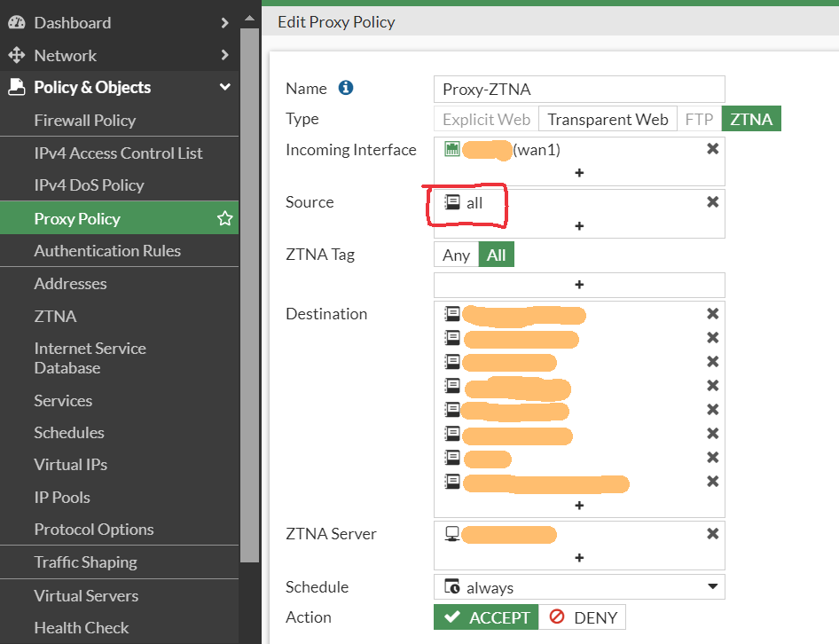Add a ZTNA Tag with plus icon
Viewport: 839px width, 644px height.
click(579, 285)
